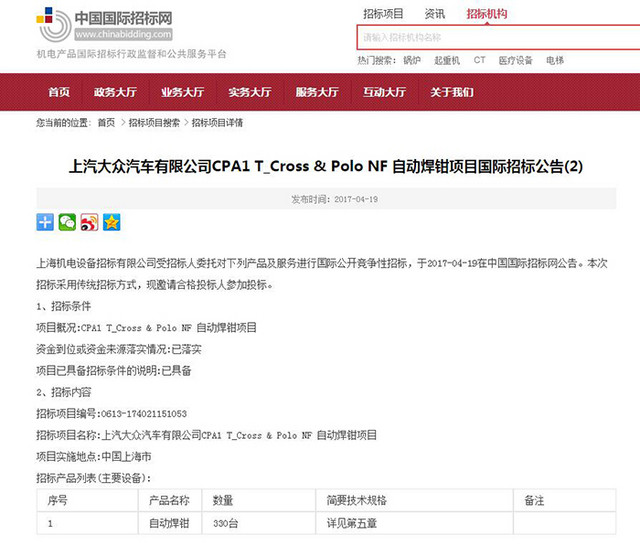This screenshot has width=640, height=546.
Task: Click the announcement title heading
Action: 326,166
